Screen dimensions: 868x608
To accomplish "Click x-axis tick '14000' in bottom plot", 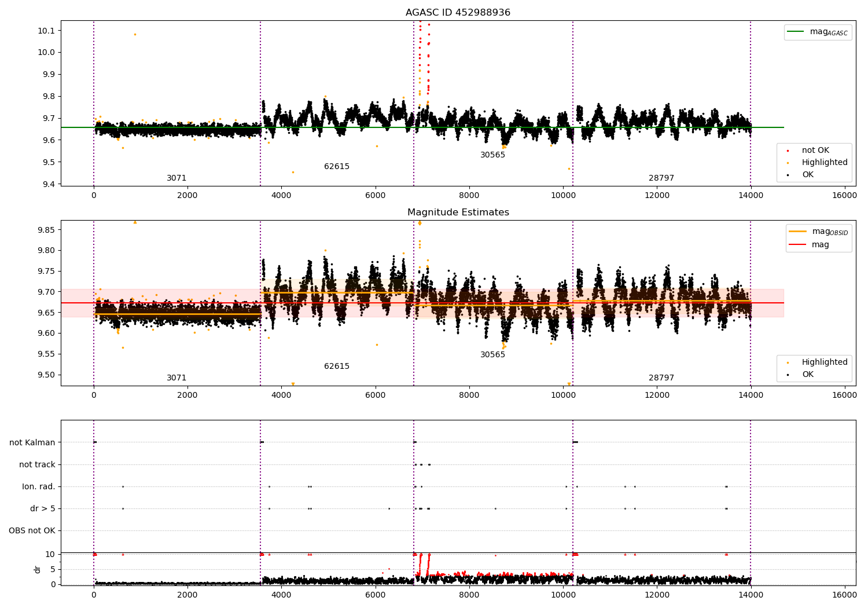I will [751, 595].
